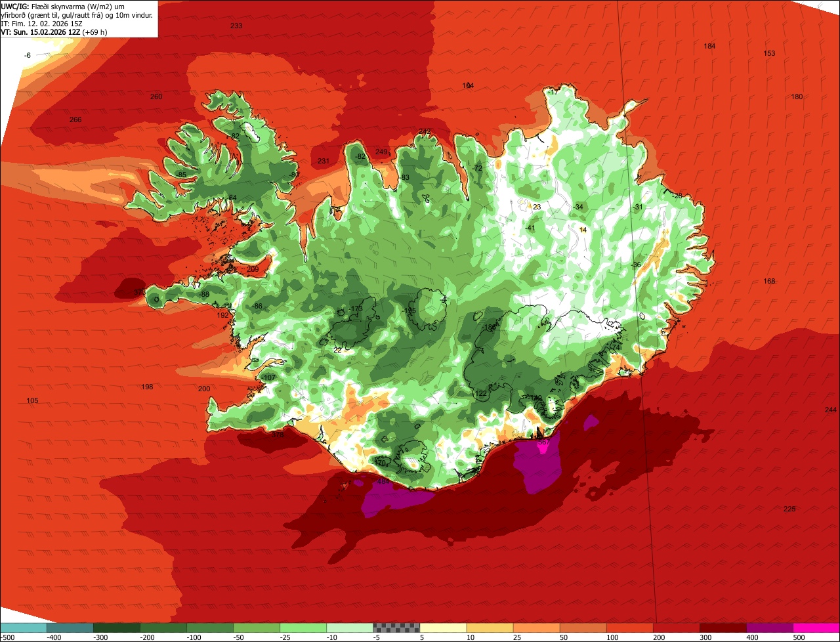Click the value -41 on the map
Viewport: 840px width, 642px height.
[530, 228]
